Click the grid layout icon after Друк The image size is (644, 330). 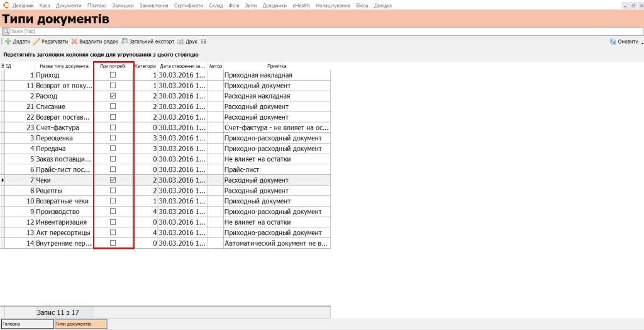[x=203, y=42]
